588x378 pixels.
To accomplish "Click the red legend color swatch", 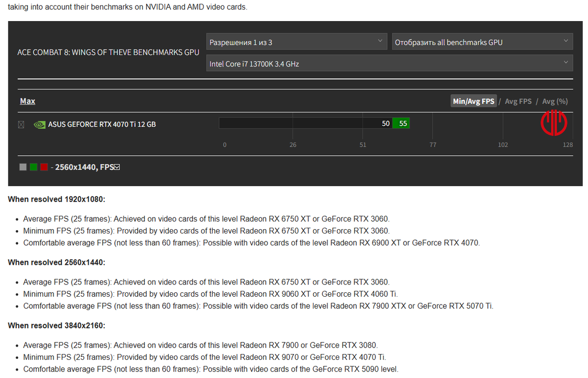I will pyautogui.click(x=44, y=167).
